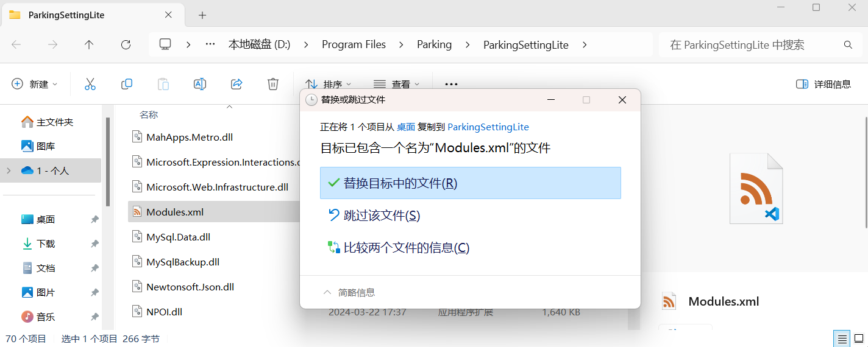
Task: Click the pin icon next to 文档
Action: [x=94, y=268]
